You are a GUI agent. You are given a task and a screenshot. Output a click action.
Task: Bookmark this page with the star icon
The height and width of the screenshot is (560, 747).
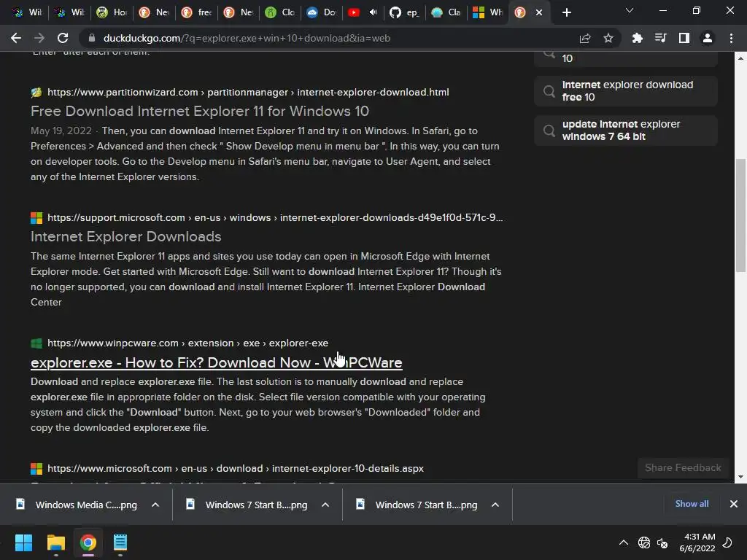click(x=608, y=38)
